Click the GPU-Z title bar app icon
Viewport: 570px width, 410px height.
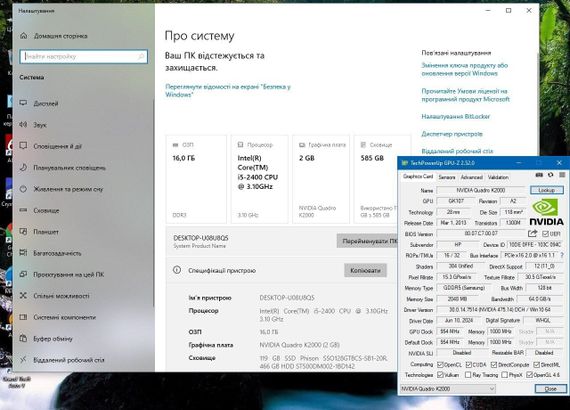(405, 163)
